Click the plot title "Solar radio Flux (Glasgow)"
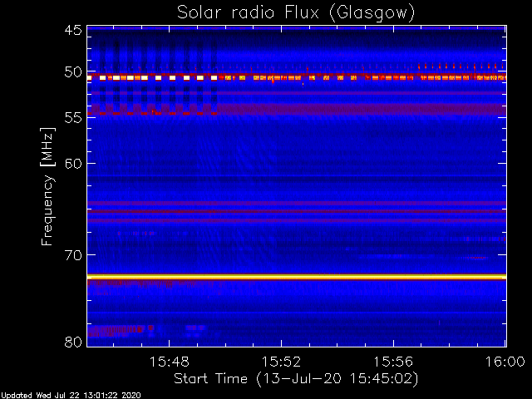 point(296,13)
